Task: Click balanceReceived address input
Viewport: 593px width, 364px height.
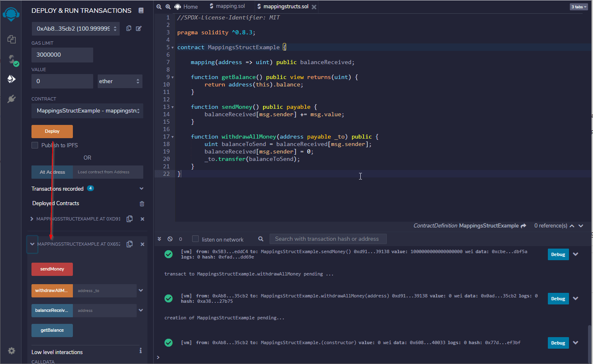Action: click(x=105, y=311)
